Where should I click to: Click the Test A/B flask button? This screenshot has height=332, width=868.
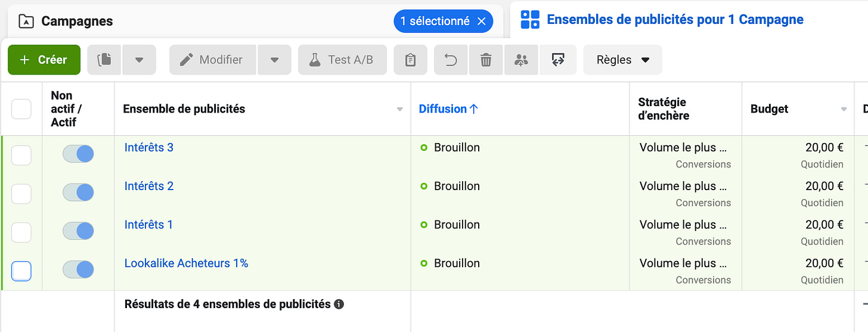[342, 60]
